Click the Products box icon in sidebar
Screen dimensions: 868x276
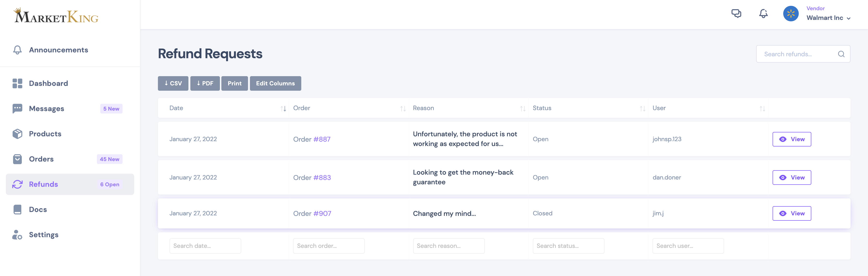tap(17, 134)
